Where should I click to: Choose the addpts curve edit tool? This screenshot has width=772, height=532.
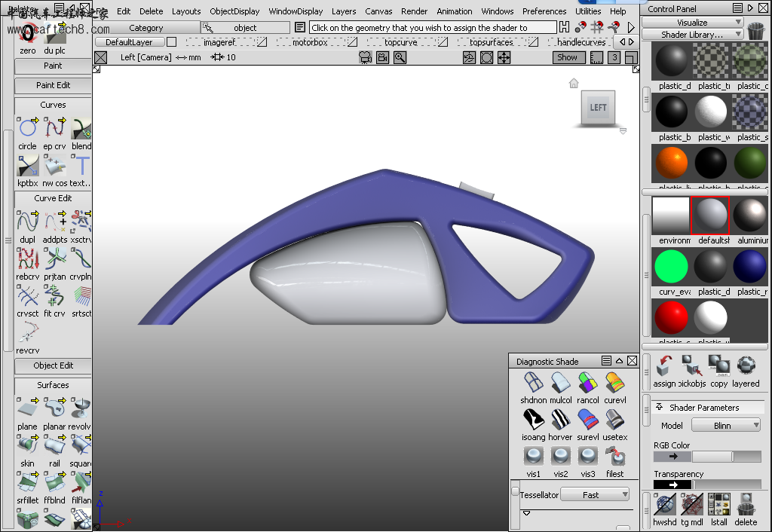[54, 222]
